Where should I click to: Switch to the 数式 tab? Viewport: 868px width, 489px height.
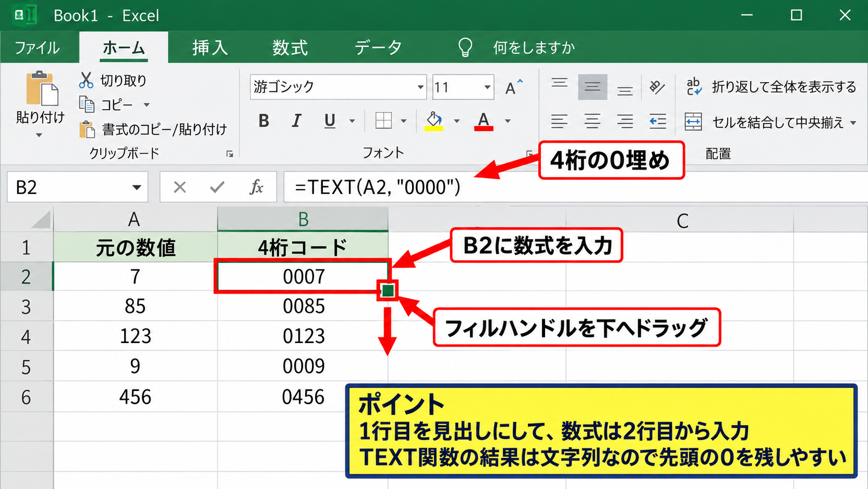click(290, 47)
